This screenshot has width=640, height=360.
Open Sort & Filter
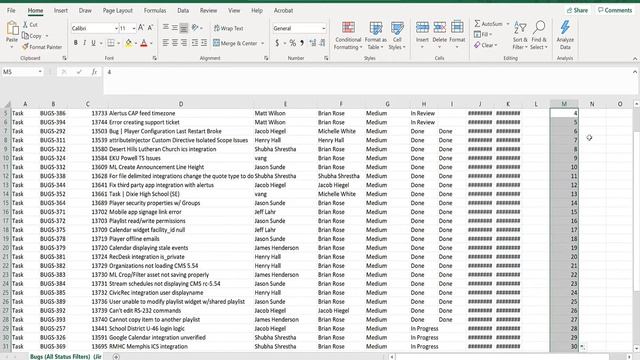coord(520,35)
